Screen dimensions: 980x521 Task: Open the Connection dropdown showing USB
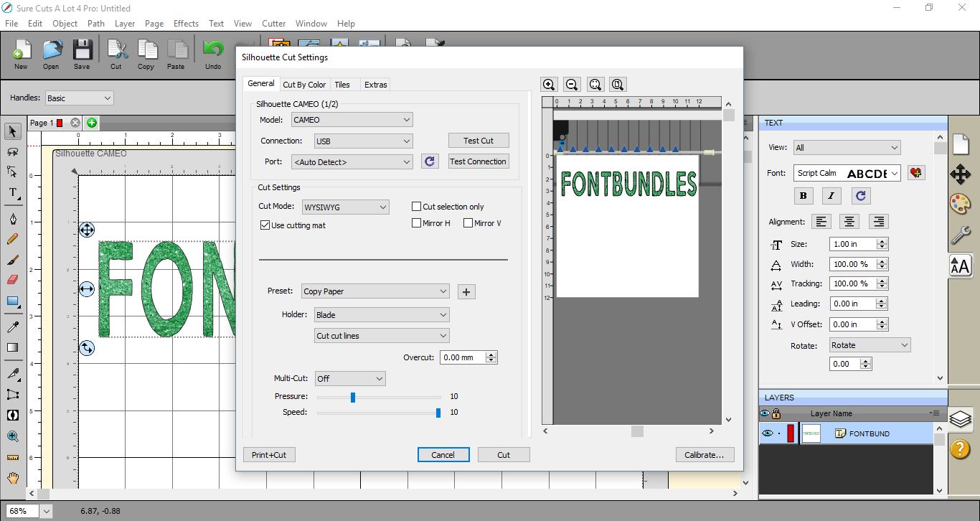click(x=363, y=141)
